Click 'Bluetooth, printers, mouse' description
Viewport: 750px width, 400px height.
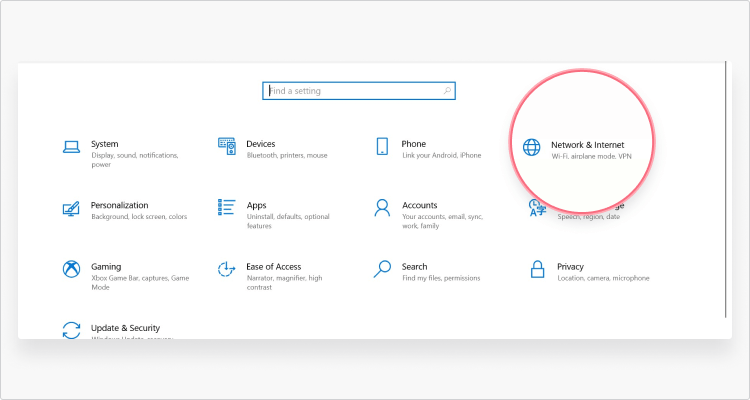287,156
